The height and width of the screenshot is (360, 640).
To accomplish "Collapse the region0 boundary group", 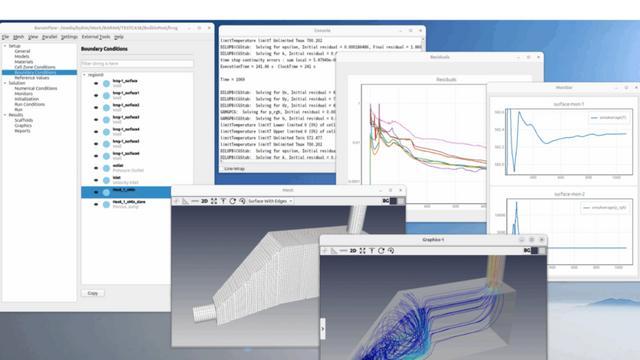I will coord(84,75).
